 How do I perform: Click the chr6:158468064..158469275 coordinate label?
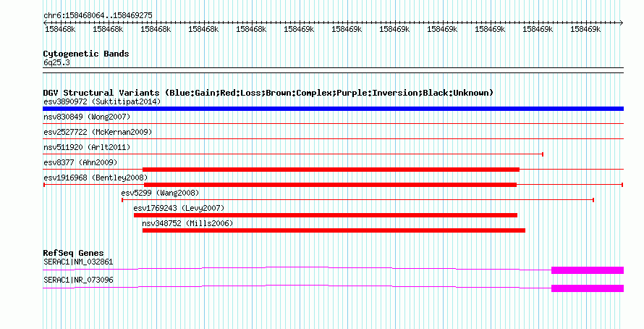[x=98, y=15]
